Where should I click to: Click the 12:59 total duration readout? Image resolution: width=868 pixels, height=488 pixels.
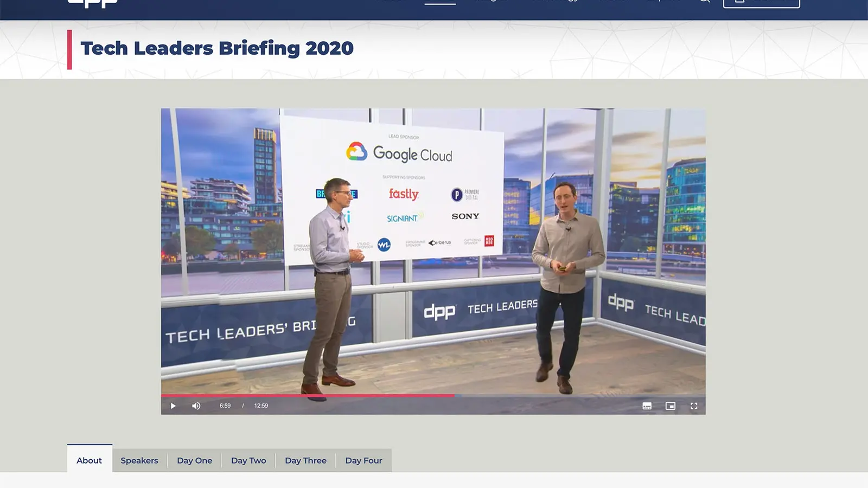261,406
